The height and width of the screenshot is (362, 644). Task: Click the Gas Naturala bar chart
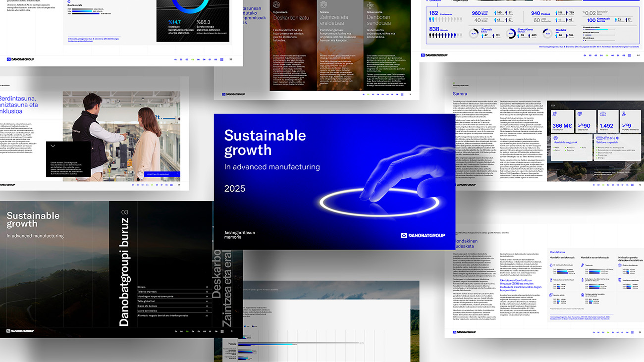pyautogui.click(x=88, y=10)
